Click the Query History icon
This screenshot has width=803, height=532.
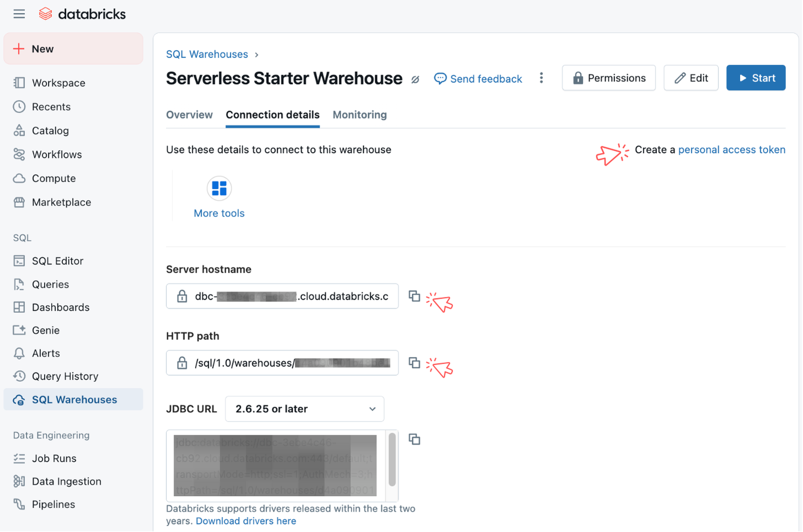click(x=19, y=376)
